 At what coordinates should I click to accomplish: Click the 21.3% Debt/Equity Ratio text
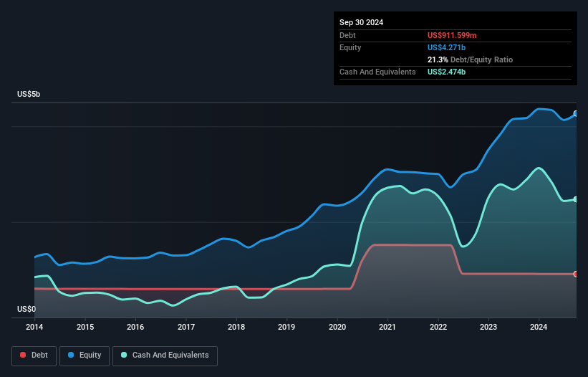pyautogui.click(x=470, y=59)
